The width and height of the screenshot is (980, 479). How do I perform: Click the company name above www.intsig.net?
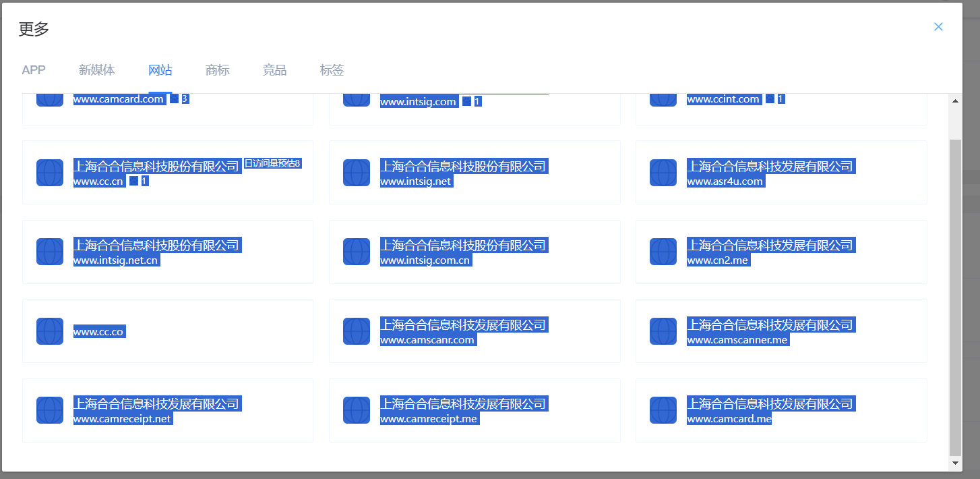[x=463, y=166]
